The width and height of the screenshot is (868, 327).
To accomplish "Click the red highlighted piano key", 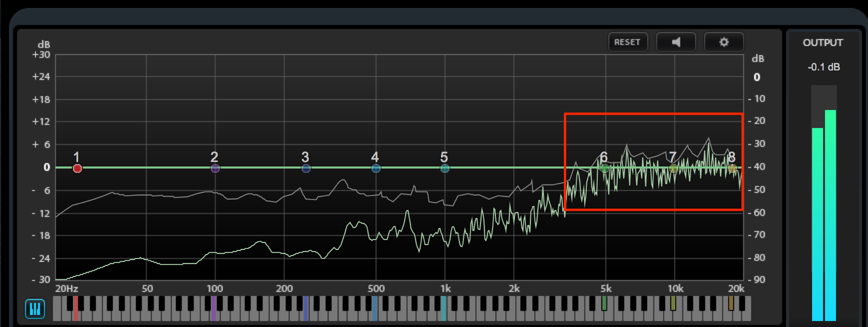I will pyautogui.click(x=75, y=308).
